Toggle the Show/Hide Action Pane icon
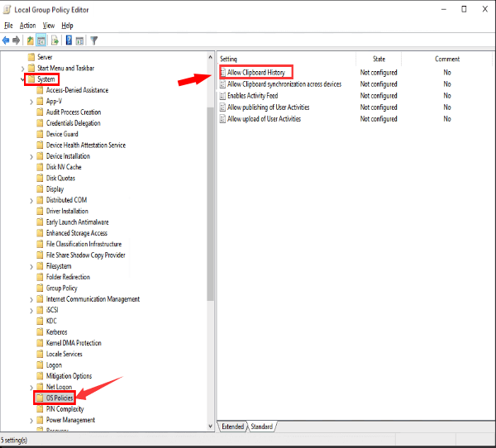This screenshot has width=496, height=448. pyautogui.click(x=79, y=41)
